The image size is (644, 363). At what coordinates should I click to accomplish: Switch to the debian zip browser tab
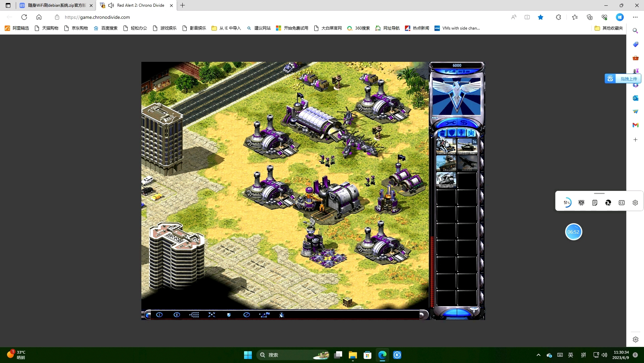pos(56,5)
